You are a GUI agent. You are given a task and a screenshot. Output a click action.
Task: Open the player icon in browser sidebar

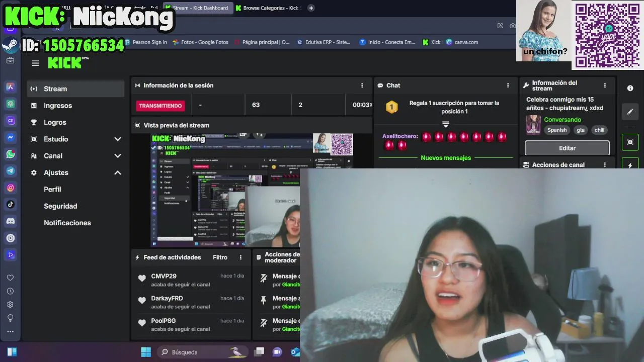tap(11, 238)
